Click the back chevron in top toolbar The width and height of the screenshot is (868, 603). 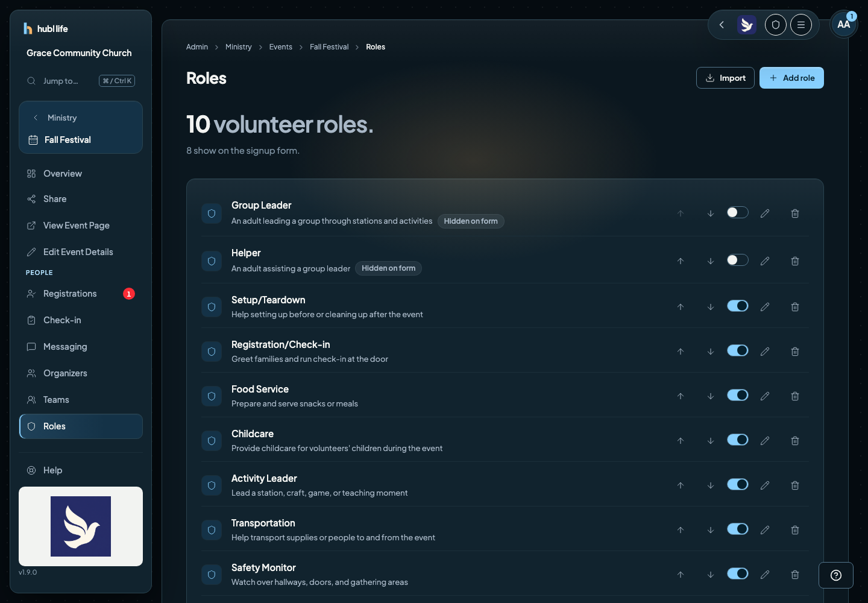click(x=722, y=25)
